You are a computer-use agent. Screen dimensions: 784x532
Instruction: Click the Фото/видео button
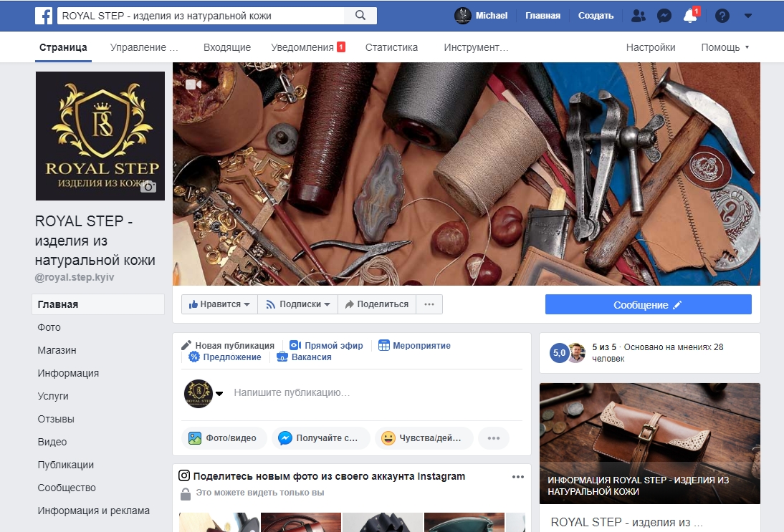pos(224,438)
